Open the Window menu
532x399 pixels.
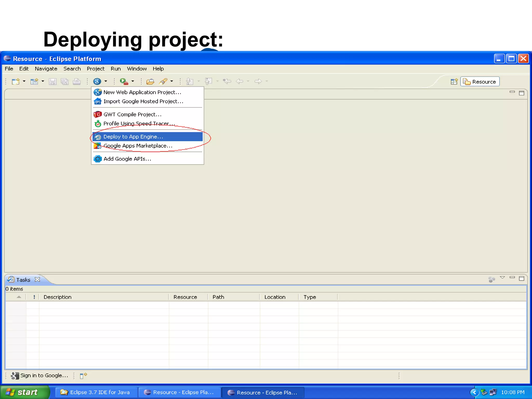point(137,69)
